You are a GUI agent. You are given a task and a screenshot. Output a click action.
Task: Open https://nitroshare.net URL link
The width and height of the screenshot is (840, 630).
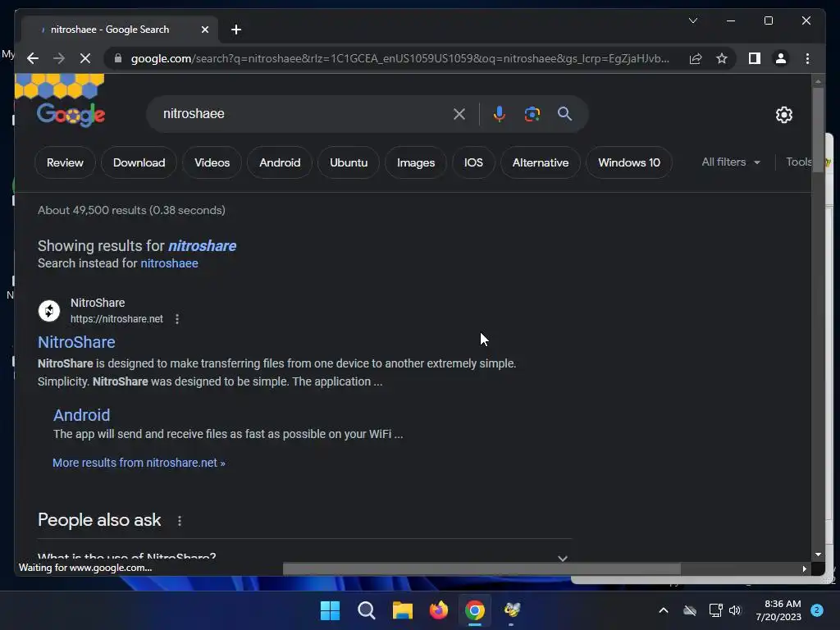(116, 319)
